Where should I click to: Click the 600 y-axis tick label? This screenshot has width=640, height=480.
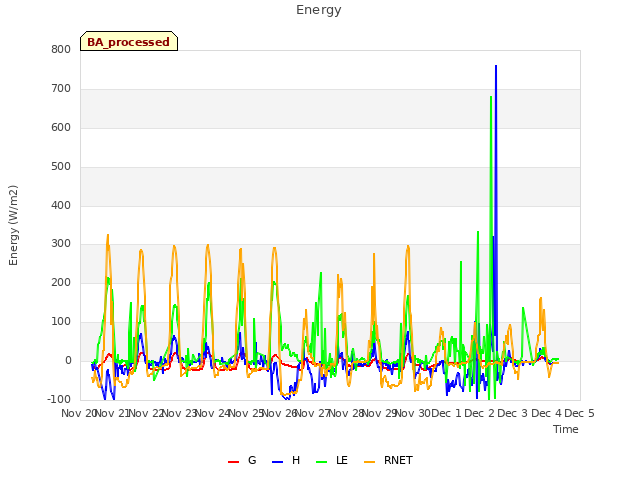61,128
